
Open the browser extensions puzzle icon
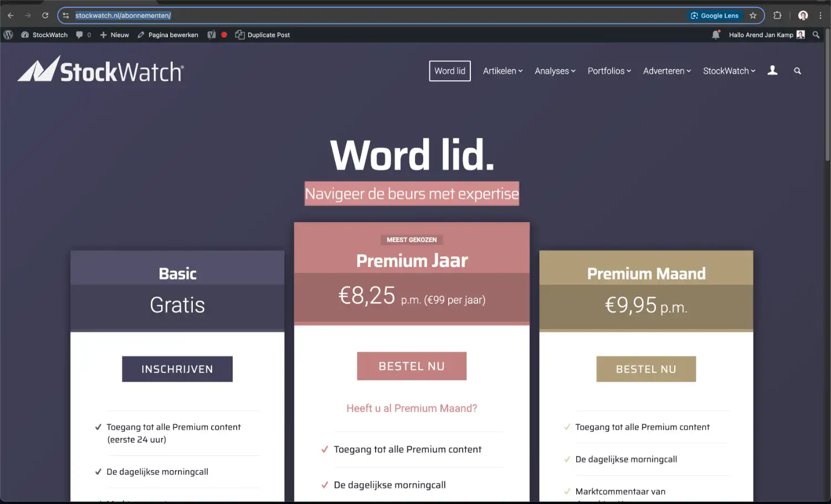click(x=777, y=16)
